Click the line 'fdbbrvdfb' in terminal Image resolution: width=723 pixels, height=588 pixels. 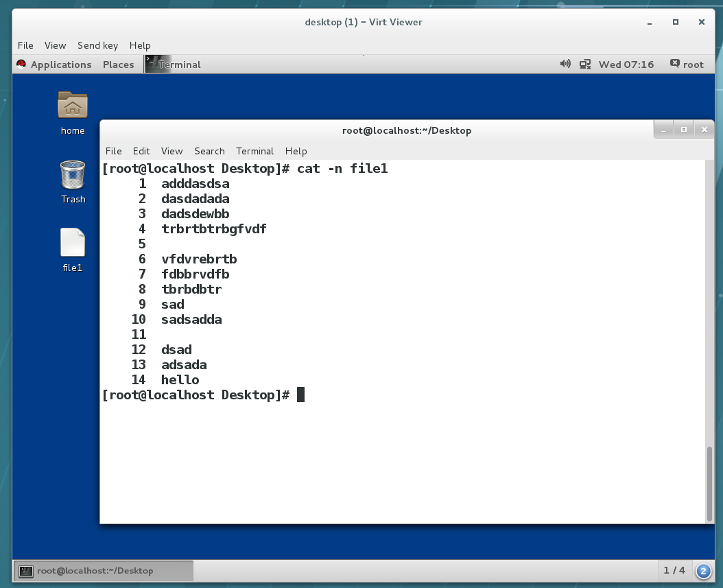click(x=195, y=274)
